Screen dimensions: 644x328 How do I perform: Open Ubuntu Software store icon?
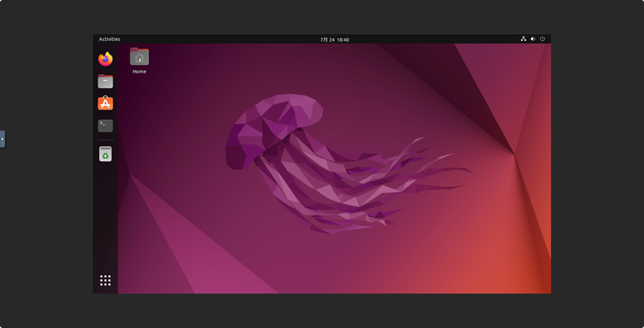click(105, 104)
